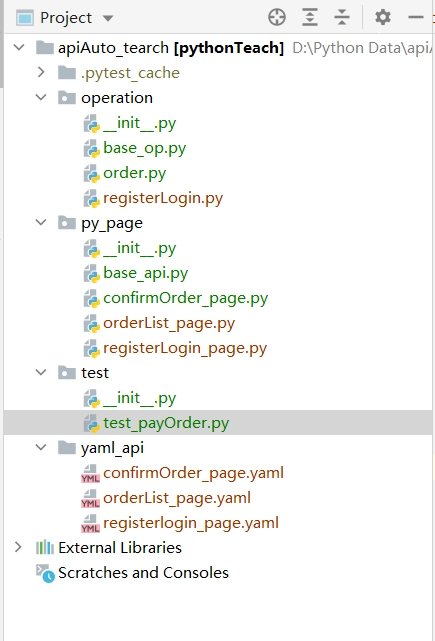Image resolution: width=435 pixels, height=641 pixels.
Task: Click the py_page package folder icon
Action: coord(67,223)
